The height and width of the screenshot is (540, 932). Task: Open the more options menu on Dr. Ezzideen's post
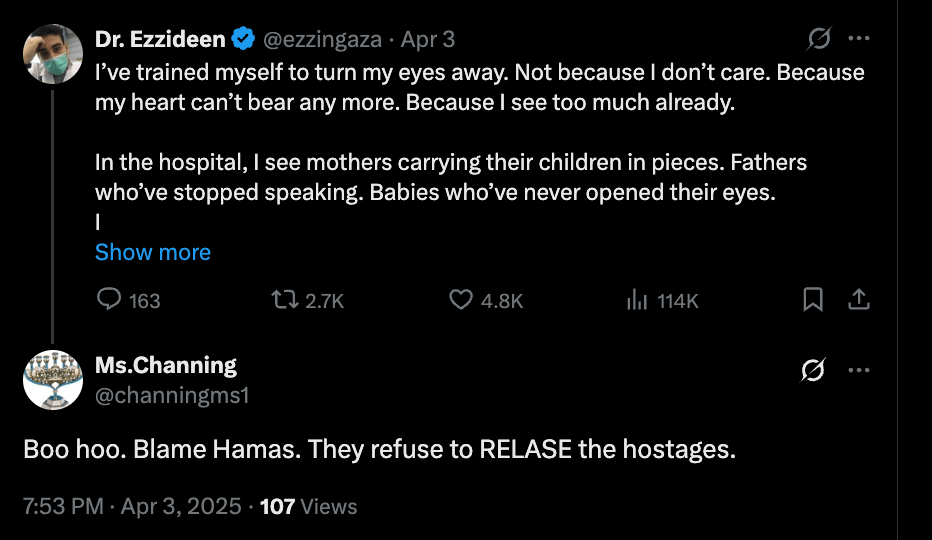click(x=858, y=39)
